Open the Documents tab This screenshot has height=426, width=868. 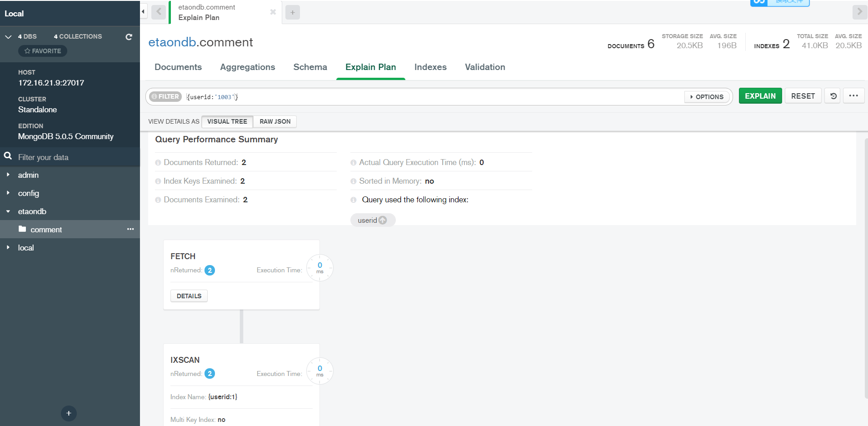[x=178, y=67]
